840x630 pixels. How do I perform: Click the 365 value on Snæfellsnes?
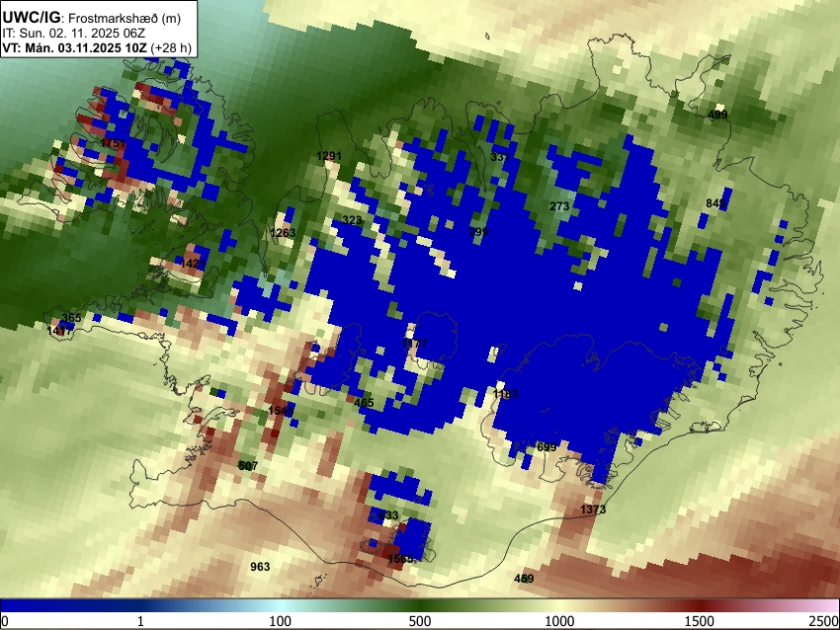[x=71, y=318]
